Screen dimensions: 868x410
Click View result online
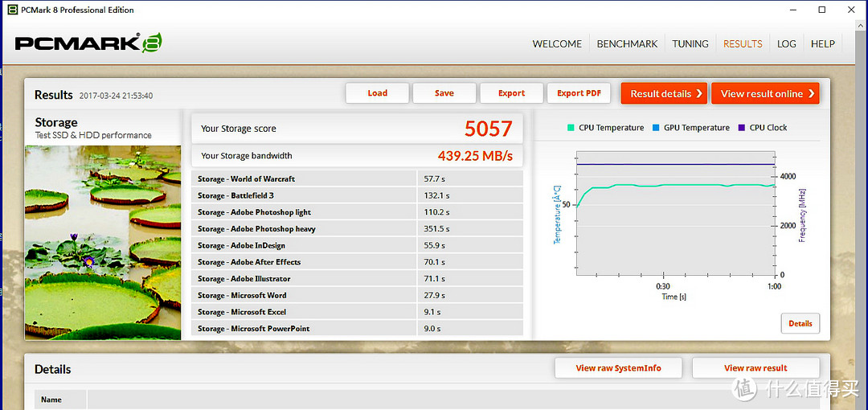tap(766, 93)
